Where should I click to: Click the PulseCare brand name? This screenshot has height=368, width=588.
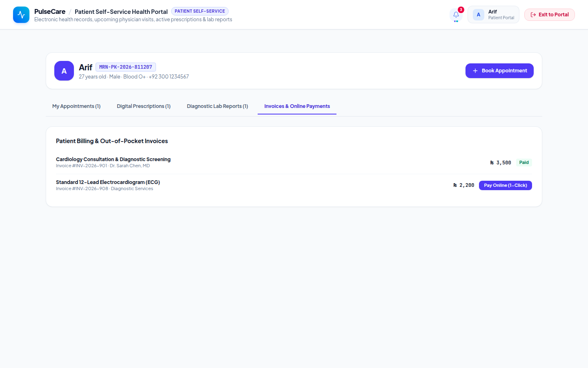(x=50, y=11)
